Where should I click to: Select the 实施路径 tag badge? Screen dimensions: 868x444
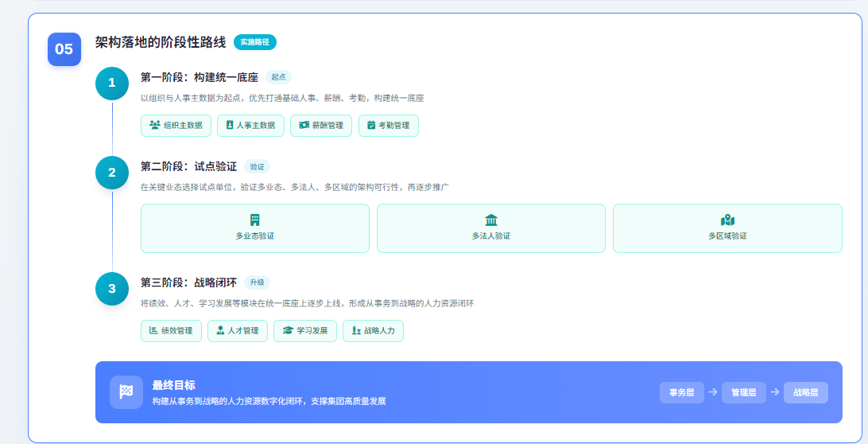coord(255,42)
